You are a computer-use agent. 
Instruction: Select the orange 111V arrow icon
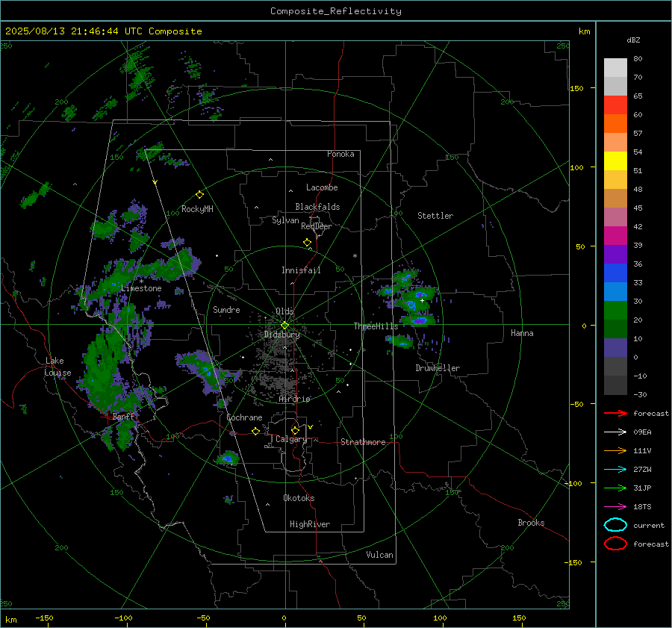[x=615, y=450]
